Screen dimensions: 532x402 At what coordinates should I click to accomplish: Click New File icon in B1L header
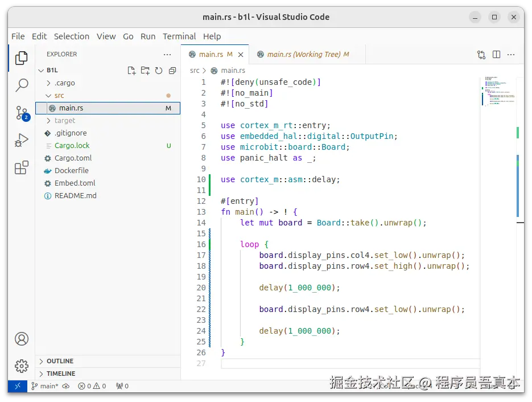click(131, 70)
